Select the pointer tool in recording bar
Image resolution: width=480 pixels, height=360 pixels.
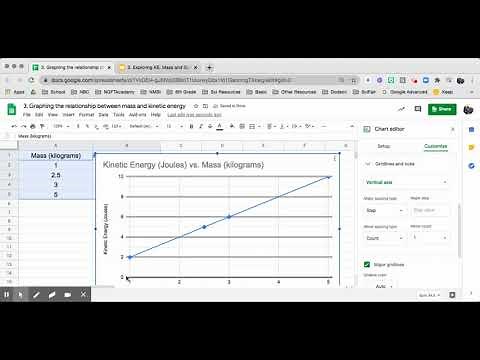(21, 295)
